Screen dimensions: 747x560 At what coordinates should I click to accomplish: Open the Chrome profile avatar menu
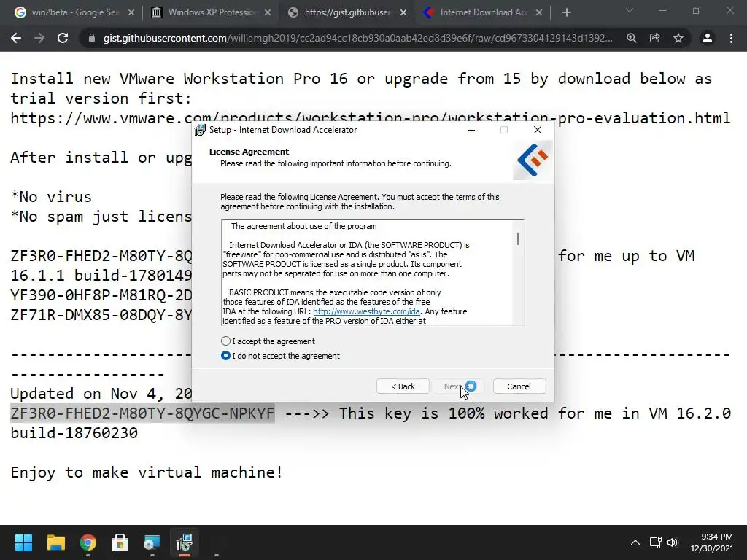[708, 38]
